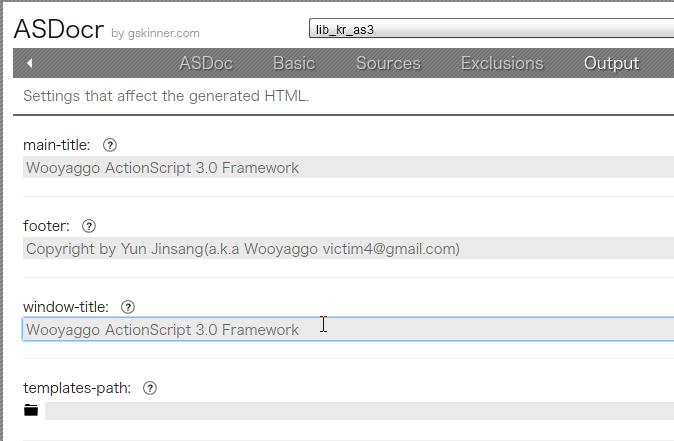Open help for templates-path setting
The width and height of the screenshot is (674, 441).
tap(150, 388)
